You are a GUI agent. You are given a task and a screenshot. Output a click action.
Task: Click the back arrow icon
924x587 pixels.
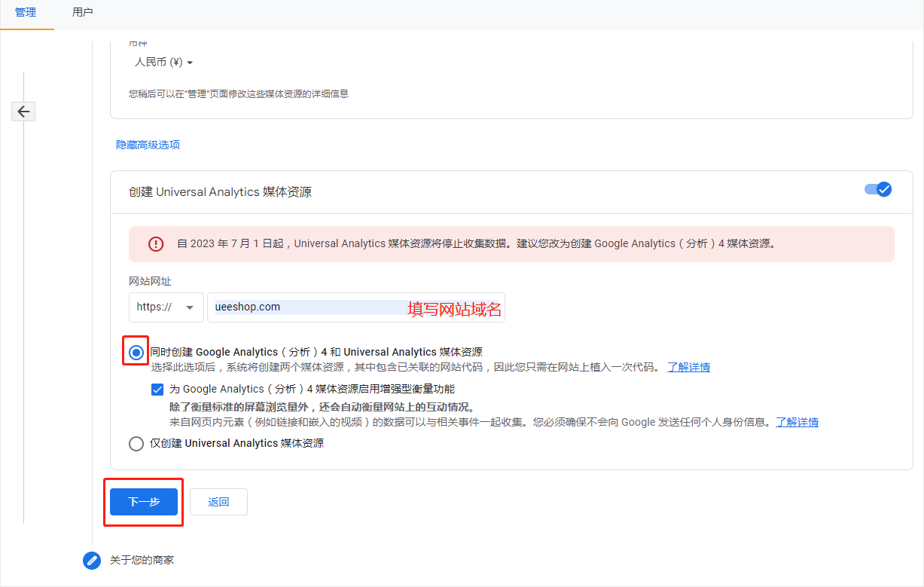[23, 112]
